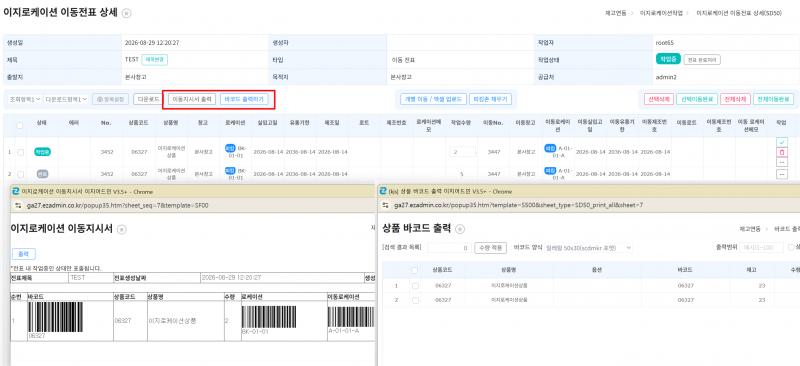
Task: Click the 항목설정 button
Action: 110,99
